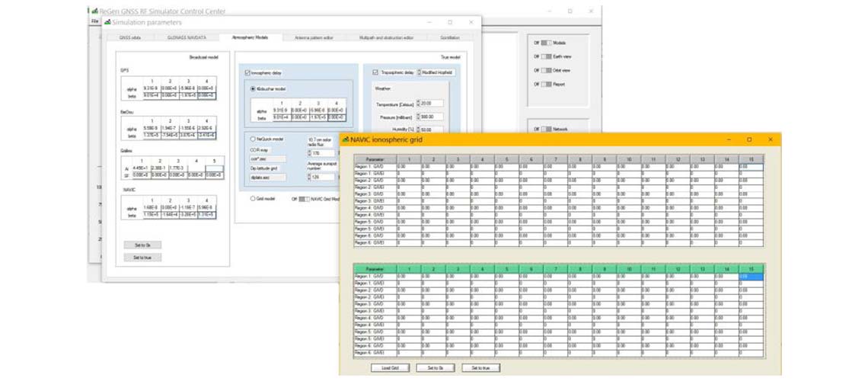This screenshot has height=381, width=868.
Task: Adjust the Pressure spinner arrows
Action: [x=418, y=117]
